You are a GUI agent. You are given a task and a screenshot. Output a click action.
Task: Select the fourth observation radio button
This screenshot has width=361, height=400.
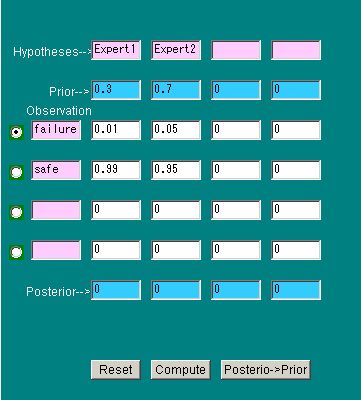16,252
